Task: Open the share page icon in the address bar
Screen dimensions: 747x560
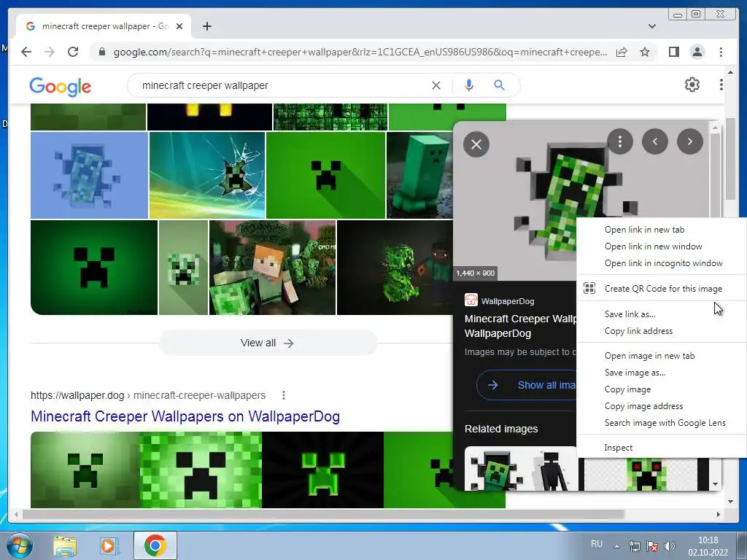Action: coord(622,52)
